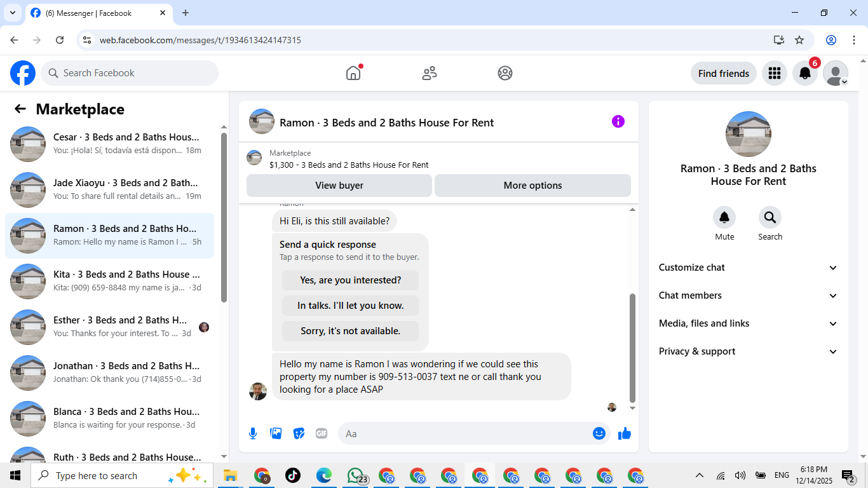Open the GIF picker icon
This screenshot has width=868, height=488.
click(x=322, y=433)
